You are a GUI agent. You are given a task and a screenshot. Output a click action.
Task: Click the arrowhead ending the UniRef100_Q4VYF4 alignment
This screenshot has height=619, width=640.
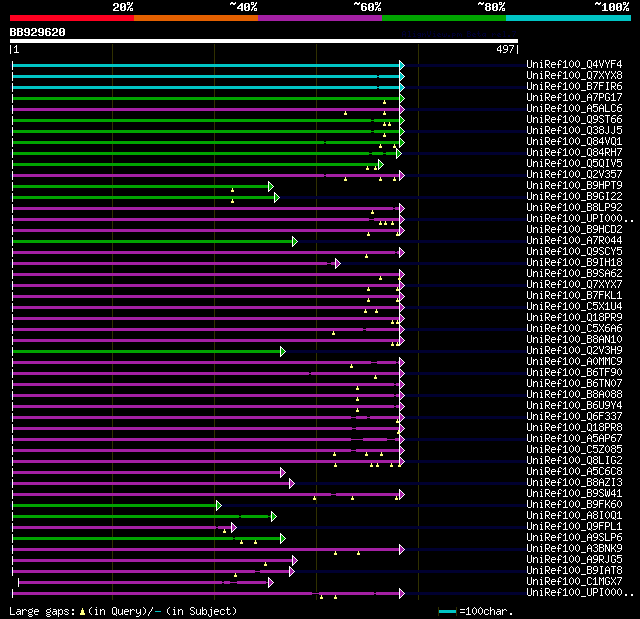[402, 65]
